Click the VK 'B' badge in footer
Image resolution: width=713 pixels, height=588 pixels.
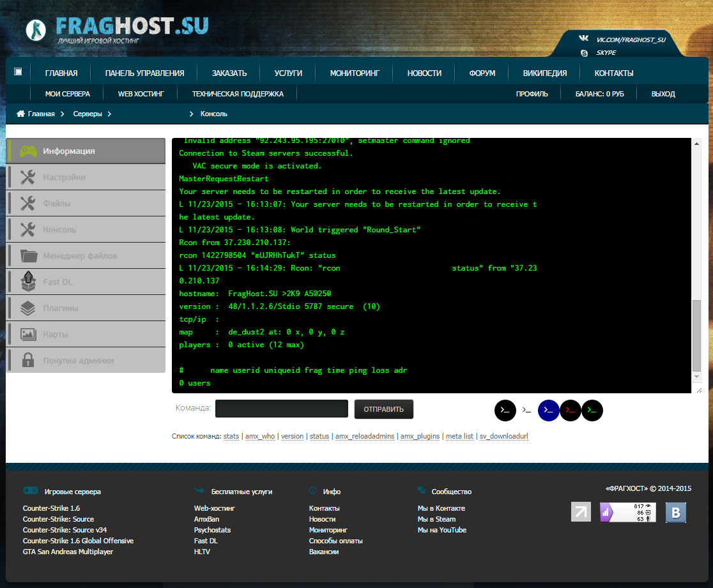click(x=676, y=513)
